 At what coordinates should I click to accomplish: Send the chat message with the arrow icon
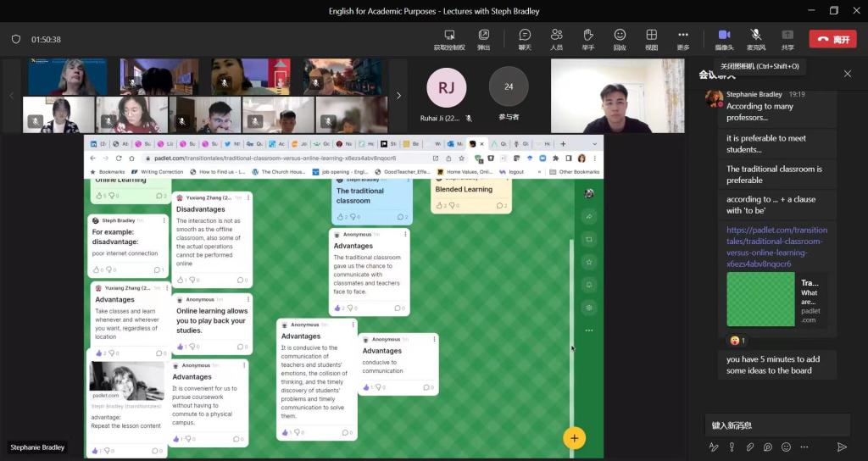click(x=842, y=447)
